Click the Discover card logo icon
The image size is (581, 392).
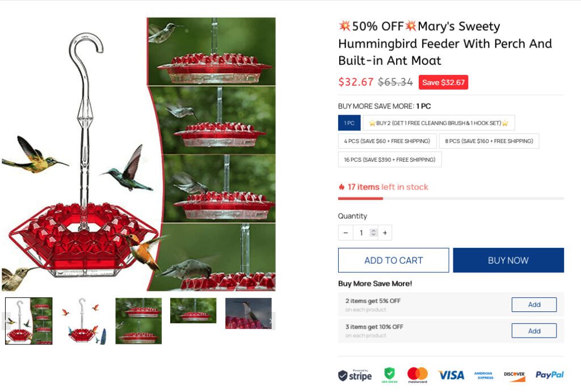(x=514, y=376)
